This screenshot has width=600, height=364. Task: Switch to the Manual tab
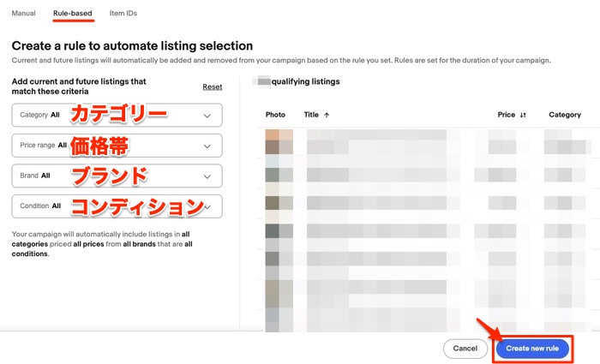23,14
